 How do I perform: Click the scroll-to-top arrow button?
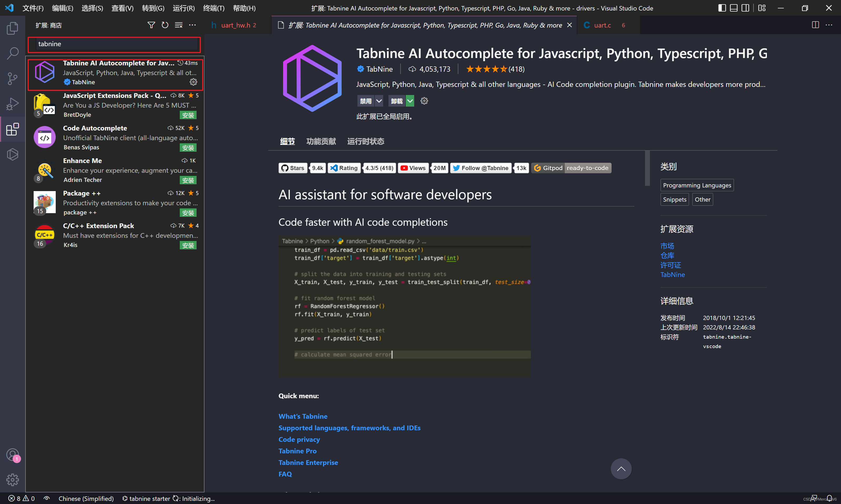pos(621,469)
